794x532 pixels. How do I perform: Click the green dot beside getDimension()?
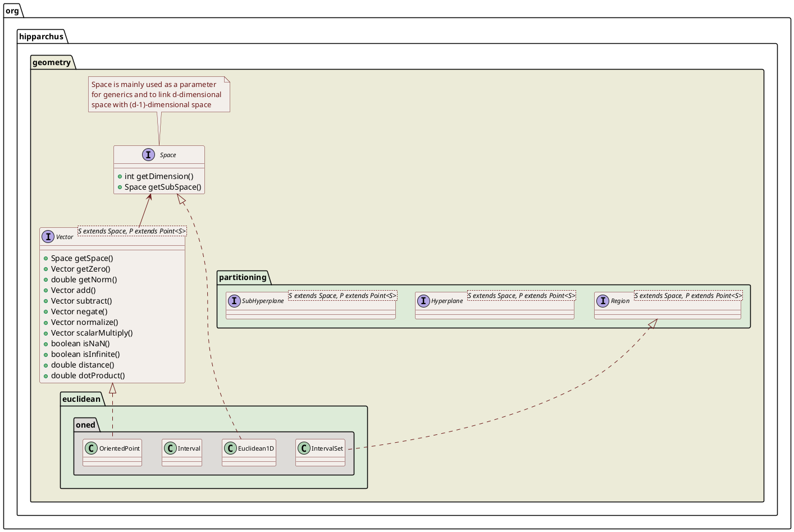120,177
